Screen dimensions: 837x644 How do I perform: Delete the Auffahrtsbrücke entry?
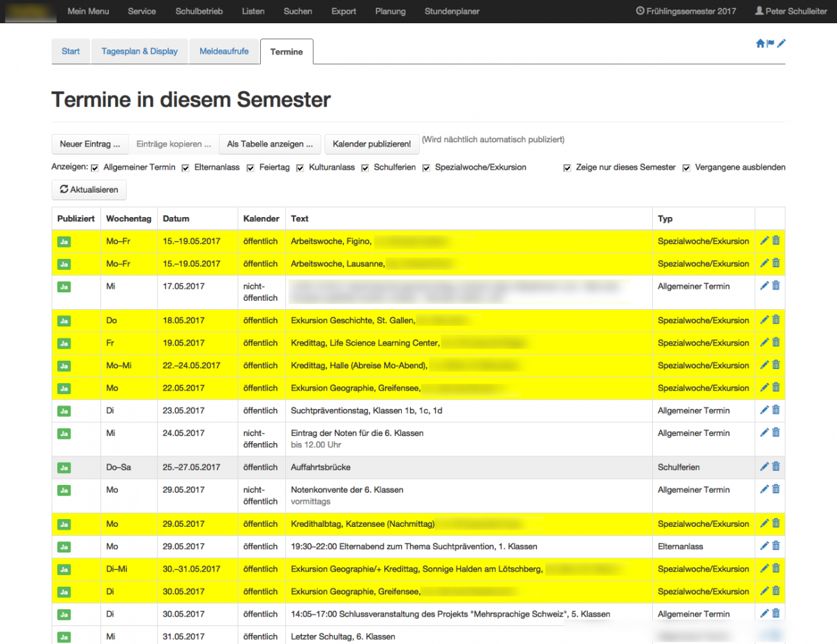pos(776,467)
